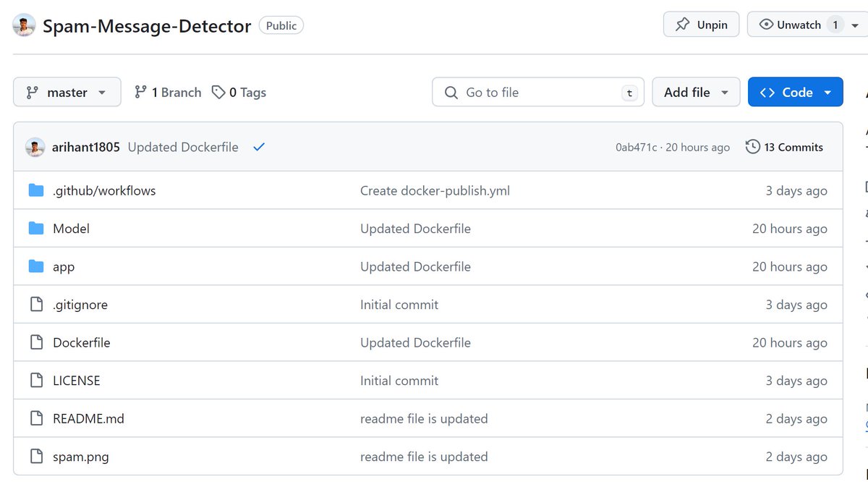
Task: Click the Spam-Message-Detector repository title
Action: point(147,26)
